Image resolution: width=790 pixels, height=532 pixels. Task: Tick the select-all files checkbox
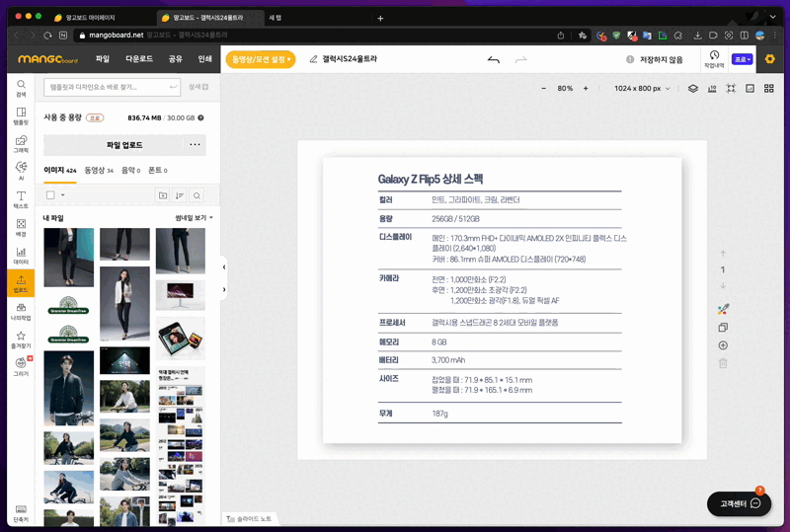click(x=50, y=195)
